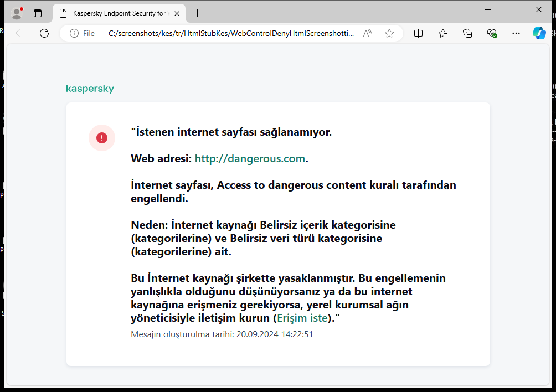This screenshot has width=556, height=392.
Task: Reload the page with refresh icon
Action: [x=44, y=33]
